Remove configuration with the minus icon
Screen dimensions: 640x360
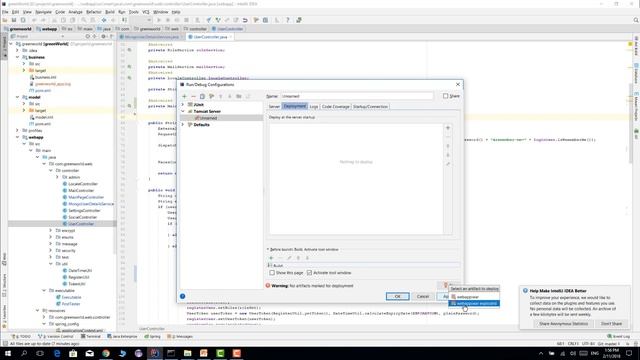193,96
